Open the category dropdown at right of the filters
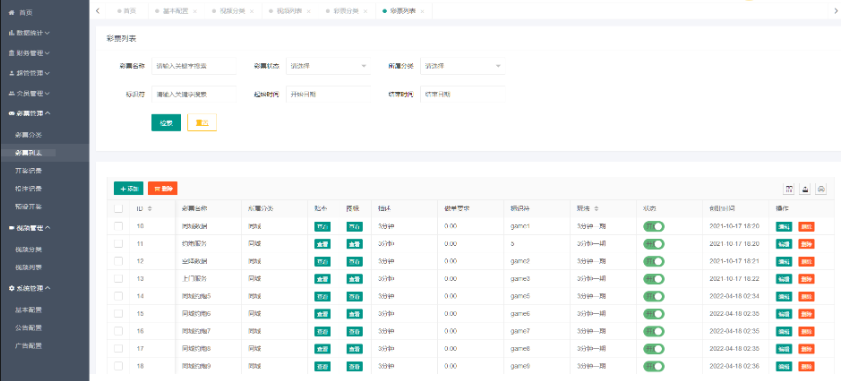Viewport: 841px width, 381px height. [x=462, y=65]
